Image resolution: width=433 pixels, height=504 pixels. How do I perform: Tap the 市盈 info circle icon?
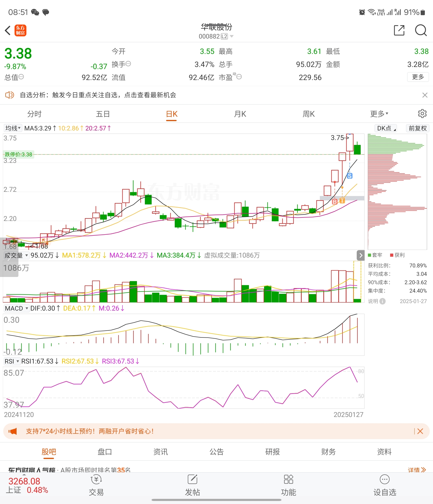239,77
